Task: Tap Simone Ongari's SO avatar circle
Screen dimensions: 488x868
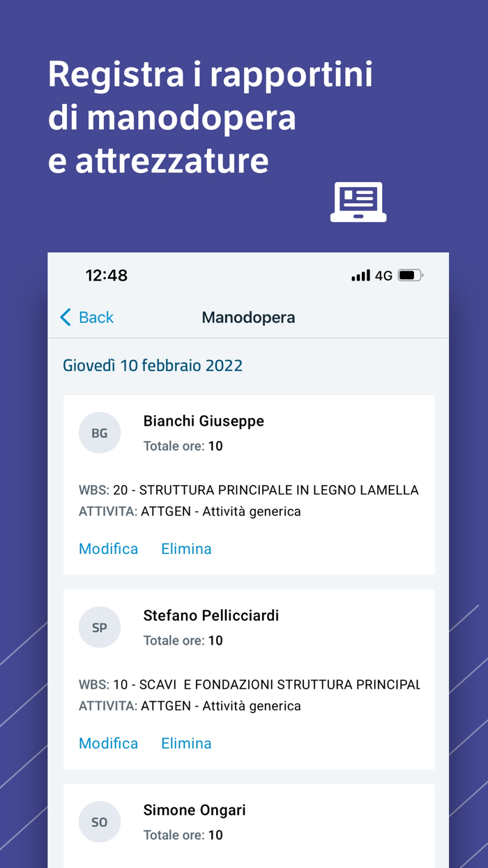Action: pyautogui.click(x=100, y=822)
